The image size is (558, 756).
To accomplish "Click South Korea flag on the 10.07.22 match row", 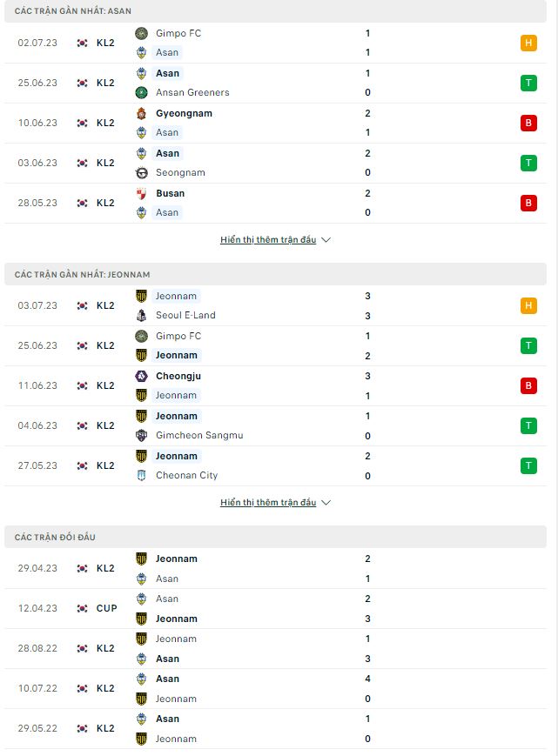I will pos(83,688).
